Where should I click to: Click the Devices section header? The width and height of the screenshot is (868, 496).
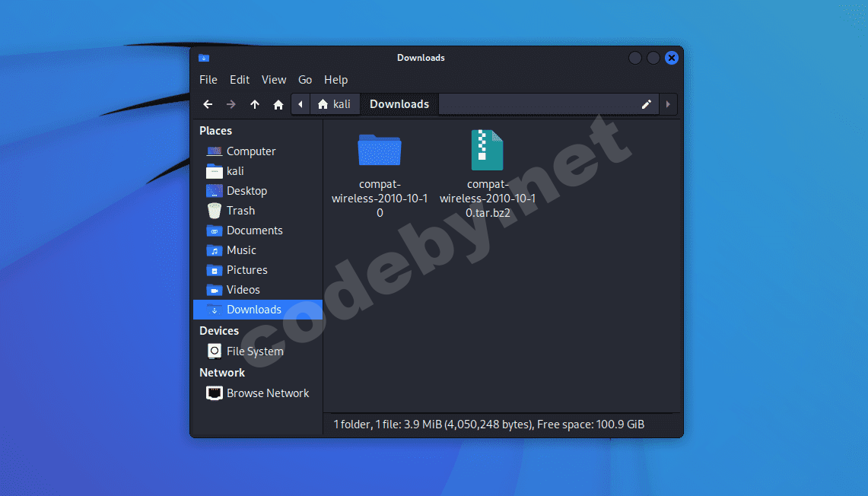[x=218, y=330]
